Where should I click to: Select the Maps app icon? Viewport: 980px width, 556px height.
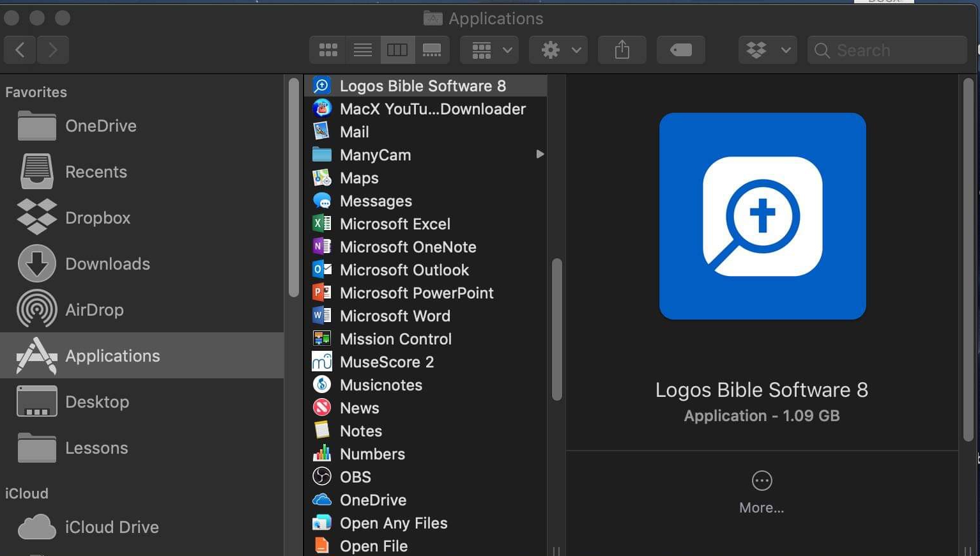tap(322, 178)
